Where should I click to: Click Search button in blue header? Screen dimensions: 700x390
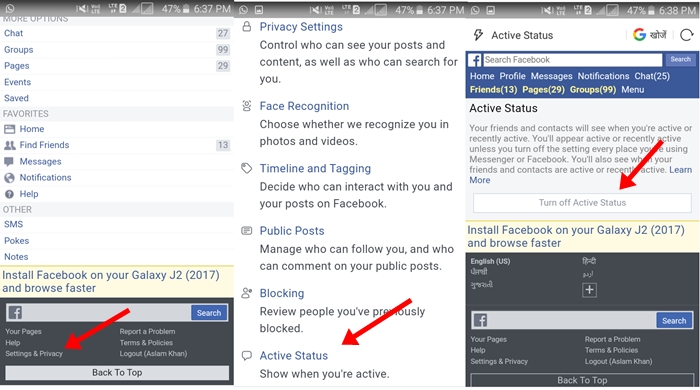click(680, 59)
